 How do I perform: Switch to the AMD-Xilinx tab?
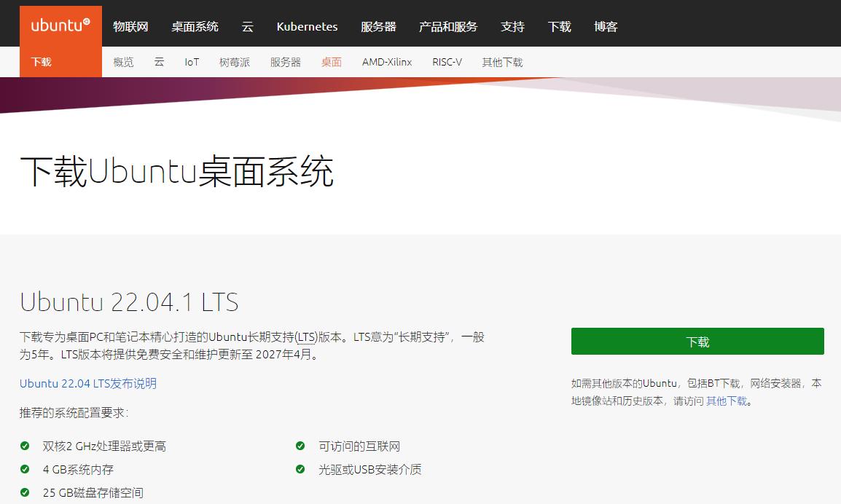[x=387, y=62]
